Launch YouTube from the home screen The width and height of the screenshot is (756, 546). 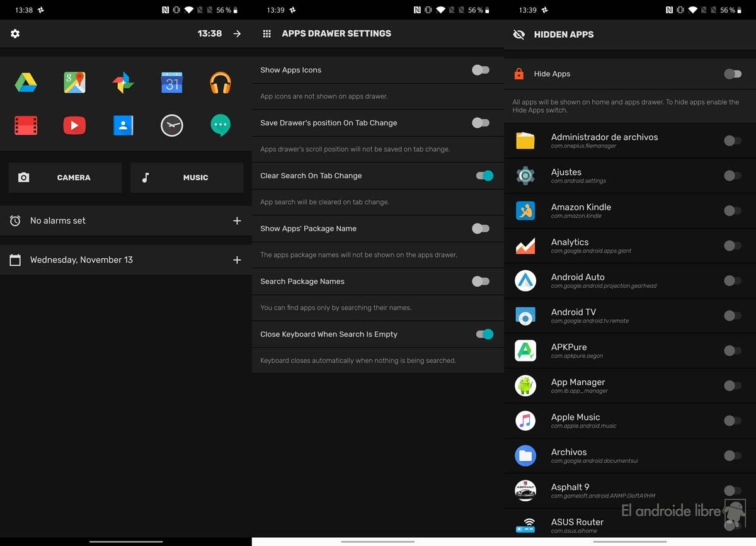click(x=74, y=125)
